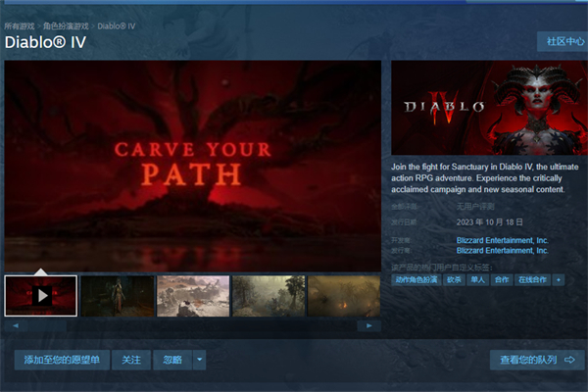Select the 在线合作 tag
The width and height of the screenshot is (588, 392).
pos(532,280)
